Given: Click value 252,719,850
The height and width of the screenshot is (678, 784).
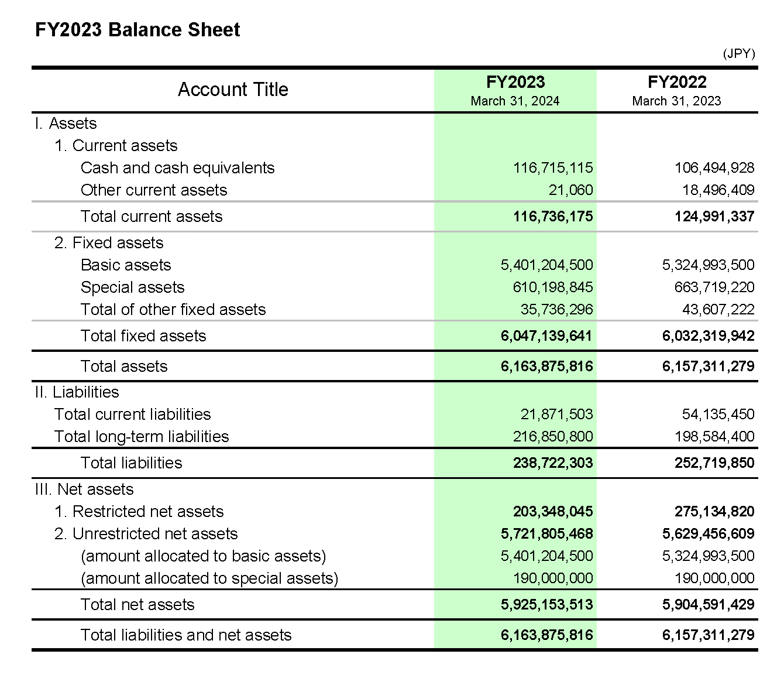Looking at the screenshot, I should coord(714,463).
